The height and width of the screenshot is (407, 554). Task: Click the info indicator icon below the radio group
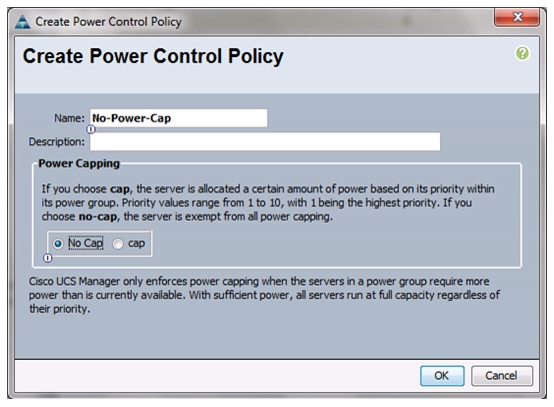pyautogui.click(x=47, y=258)
